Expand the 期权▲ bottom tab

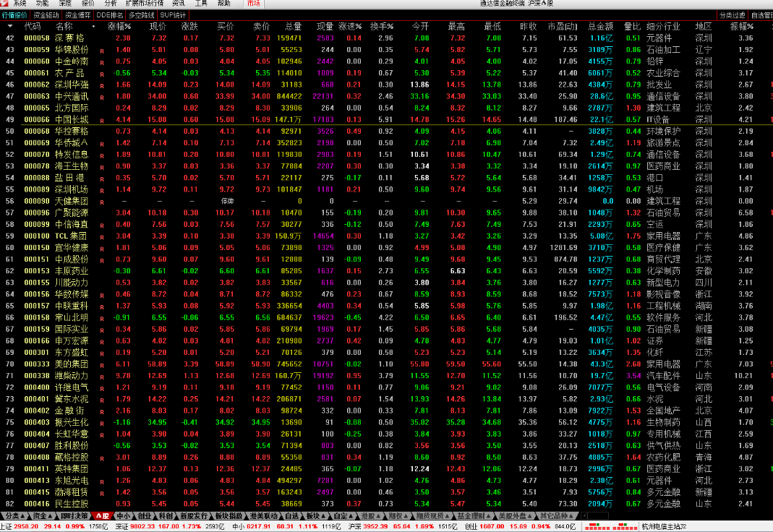[x=398, y=516]
